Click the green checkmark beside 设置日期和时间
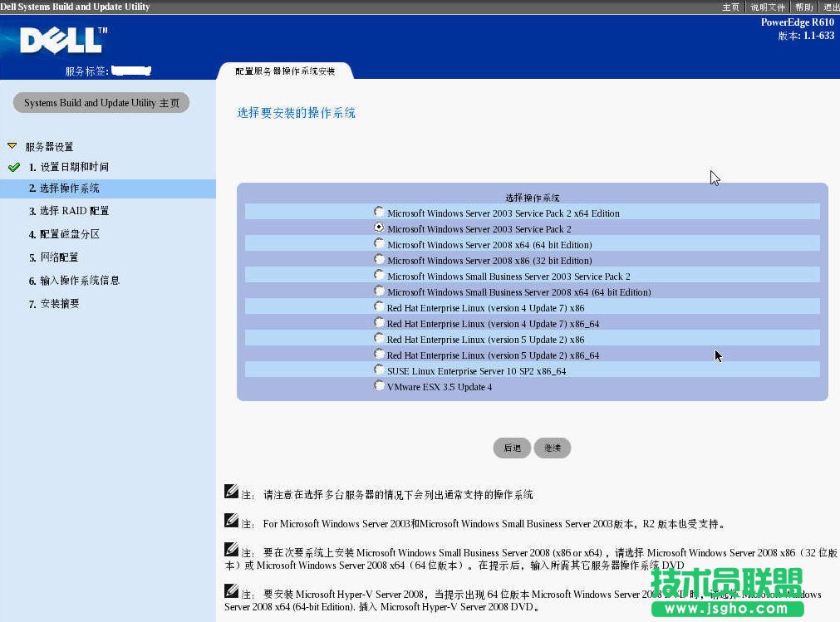The height and width of the screenshot is (622, 840). point(12,166)
